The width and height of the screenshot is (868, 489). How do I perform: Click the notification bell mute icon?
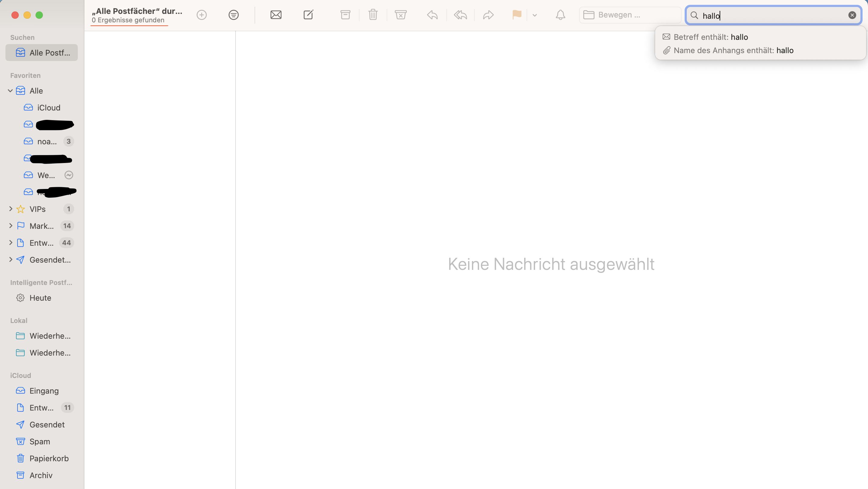(x=560, y=15)
